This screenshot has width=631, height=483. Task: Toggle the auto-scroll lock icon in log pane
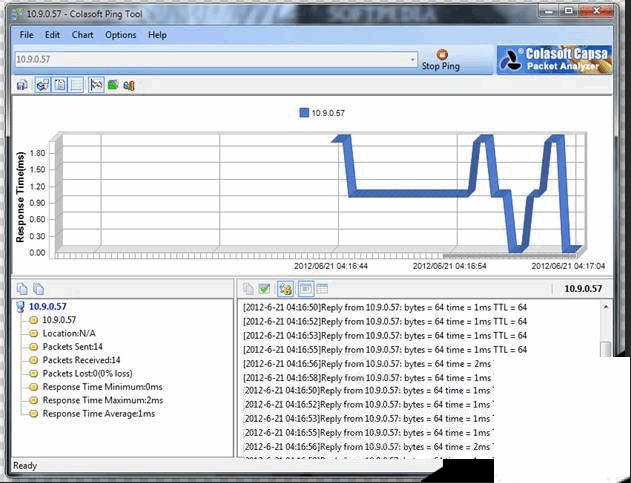(x=285, y=289)
